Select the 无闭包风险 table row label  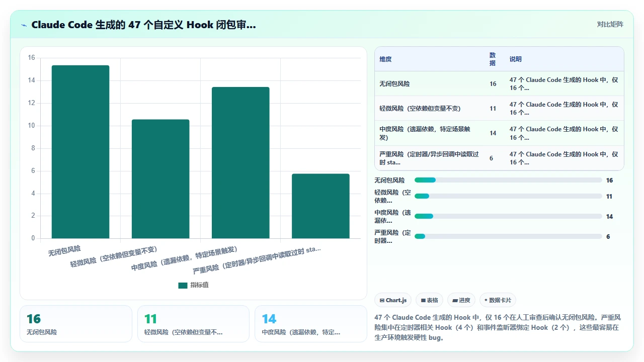pos(394,84)
